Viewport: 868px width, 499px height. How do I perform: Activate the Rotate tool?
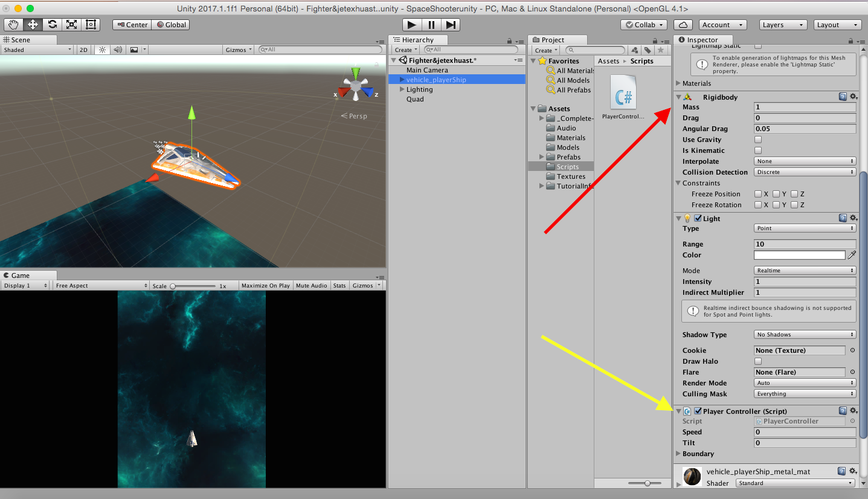pyautogui.click(x=52, y=24)
